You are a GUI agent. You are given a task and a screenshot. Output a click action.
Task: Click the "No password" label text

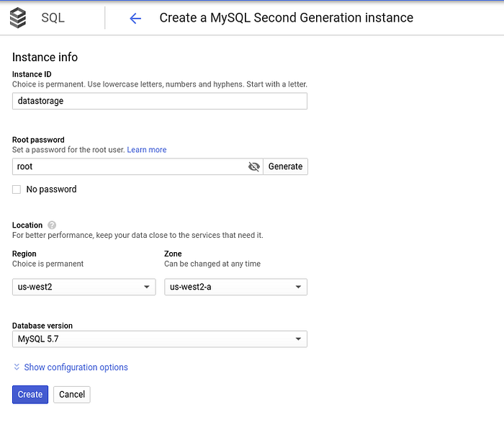(51, 189)
